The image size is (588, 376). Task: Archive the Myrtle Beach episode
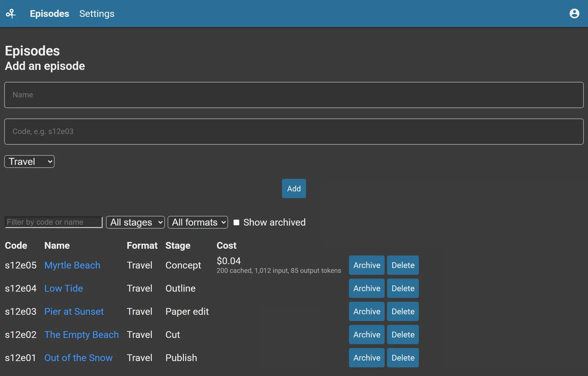point(367,265)
